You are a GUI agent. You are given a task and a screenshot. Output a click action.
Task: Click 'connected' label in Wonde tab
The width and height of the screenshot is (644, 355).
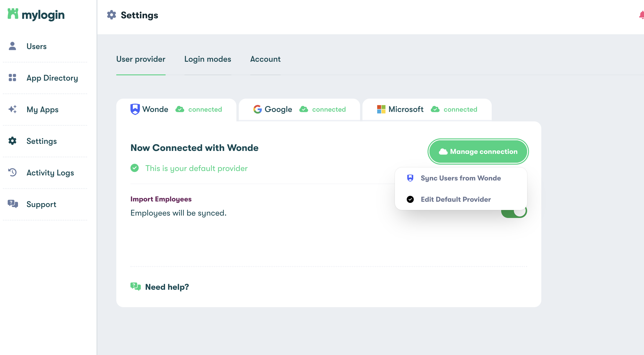(205, 109)
